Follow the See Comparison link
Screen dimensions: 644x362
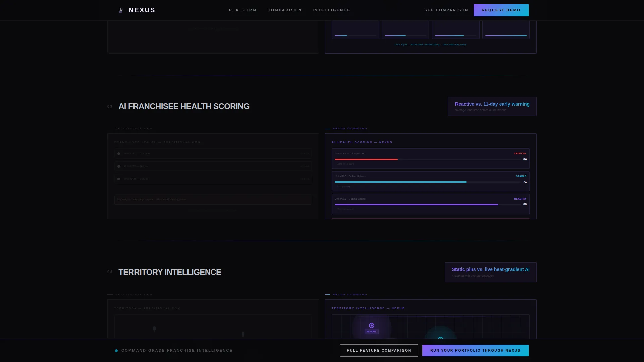pos(446,10)
